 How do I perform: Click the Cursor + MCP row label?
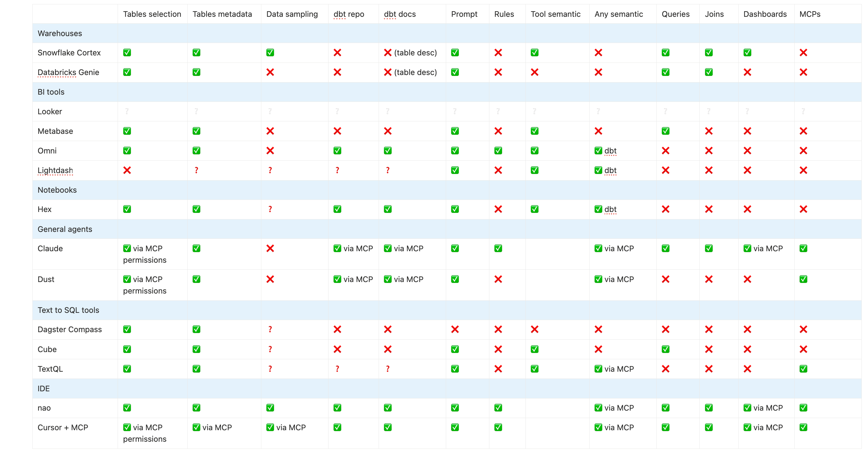63,427
